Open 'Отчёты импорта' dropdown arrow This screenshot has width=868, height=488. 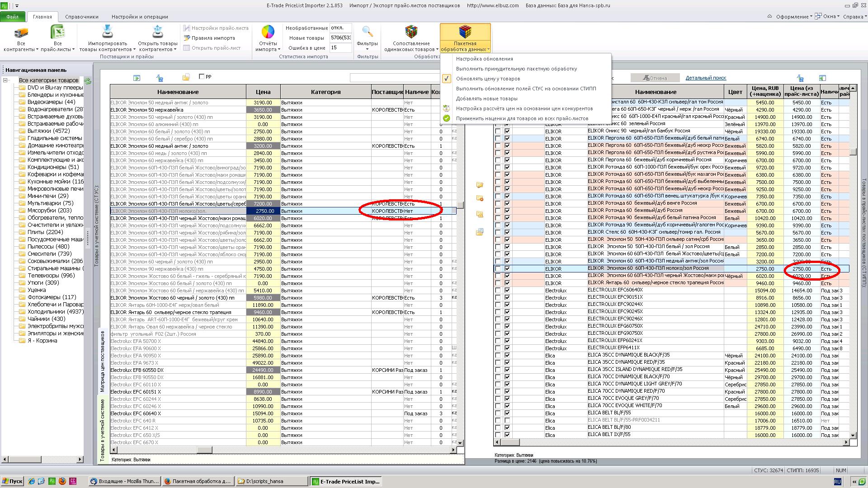pyautogui.click(x=279, y=50)
